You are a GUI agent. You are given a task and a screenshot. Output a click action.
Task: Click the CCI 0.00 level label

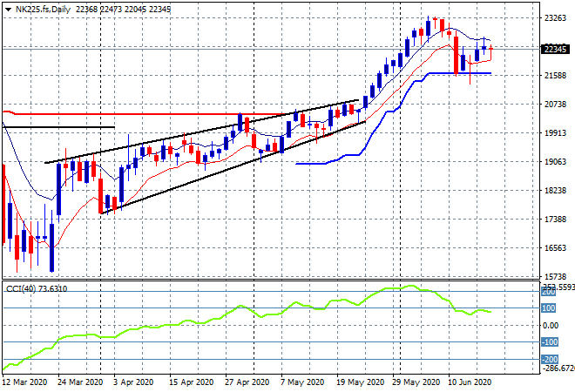[x=551, y=326]
